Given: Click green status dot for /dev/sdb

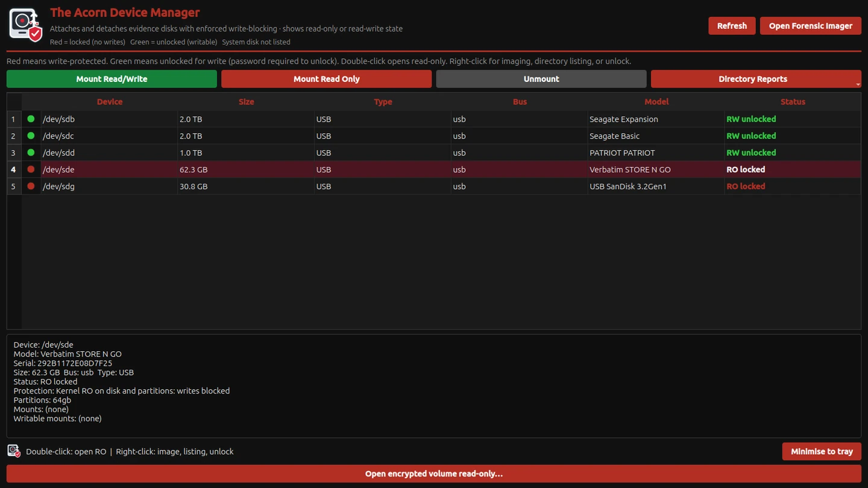Looking at the screenshot, I should 31,119.
